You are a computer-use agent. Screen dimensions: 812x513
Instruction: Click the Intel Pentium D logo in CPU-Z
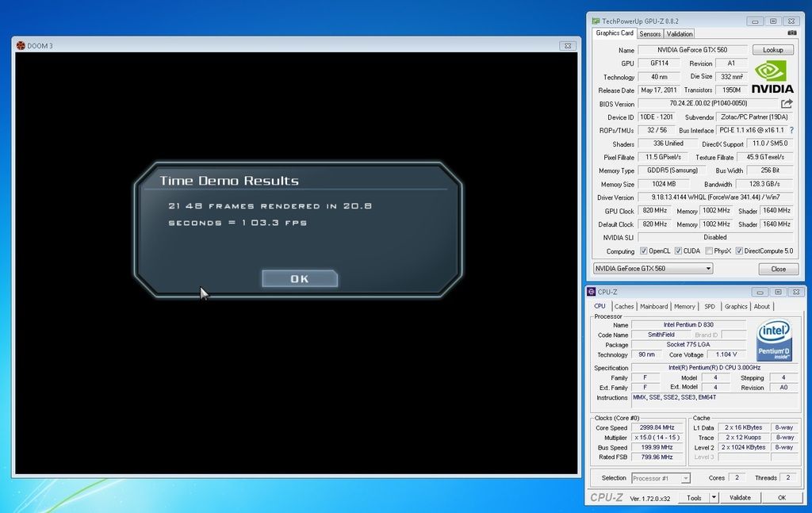tap(774, 339)
